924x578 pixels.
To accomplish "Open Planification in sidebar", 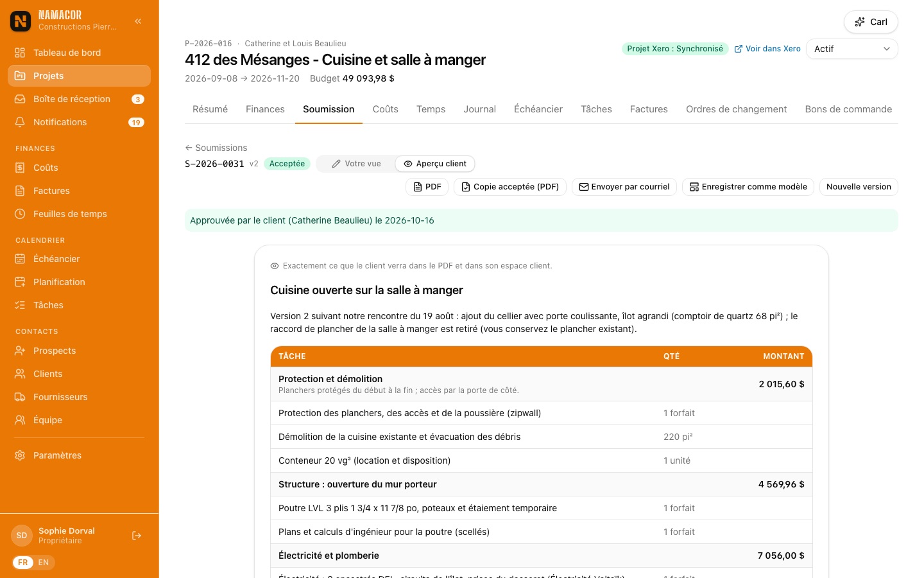I will pos(79,282).
